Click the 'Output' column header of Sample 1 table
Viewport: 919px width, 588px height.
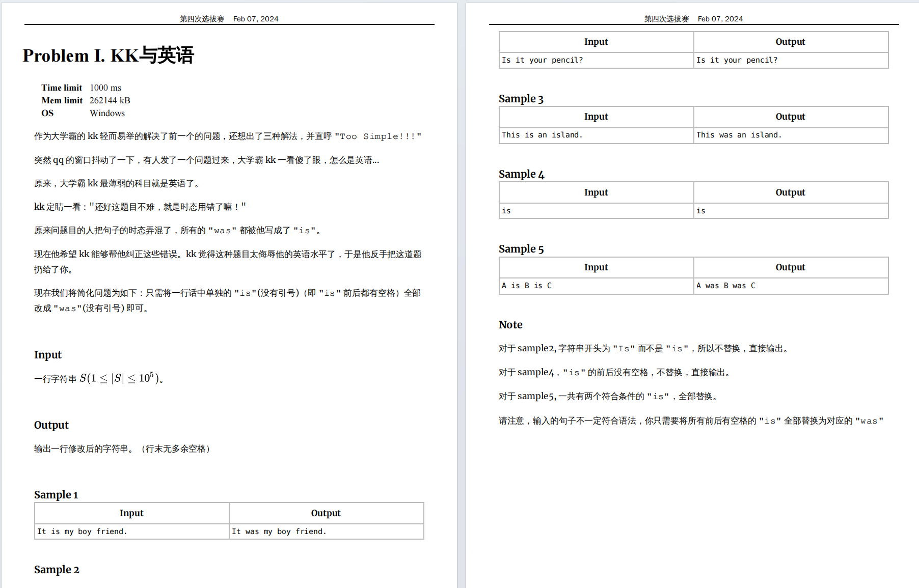coord(327,513)
